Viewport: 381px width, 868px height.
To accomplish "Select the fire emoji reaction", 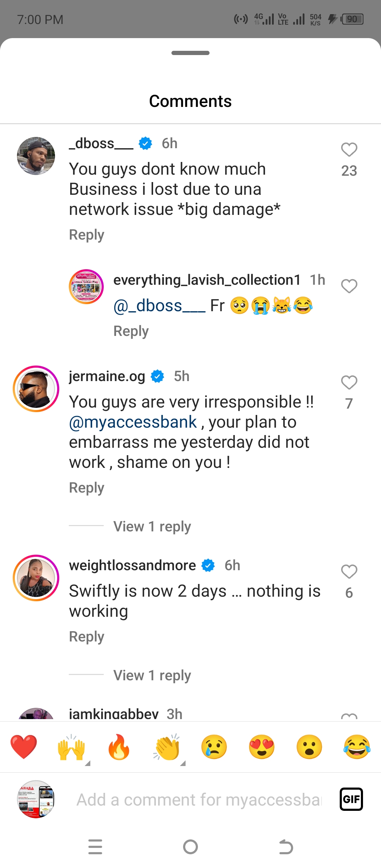I will (x=119, y=747).
